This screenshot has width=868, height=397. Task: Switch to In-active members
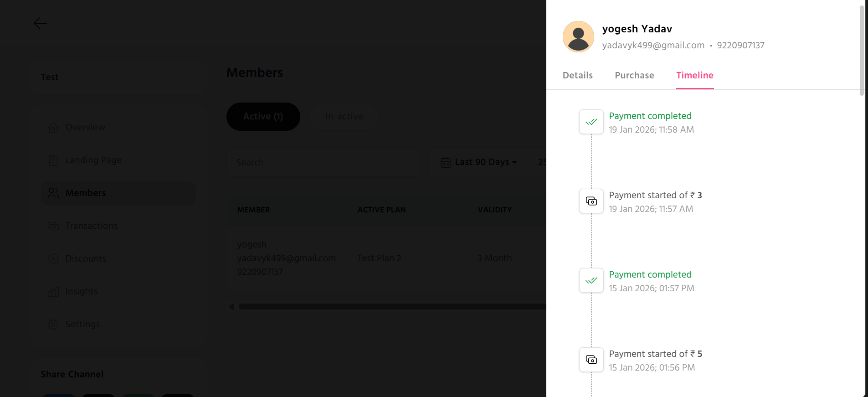(x=344, y=117)
